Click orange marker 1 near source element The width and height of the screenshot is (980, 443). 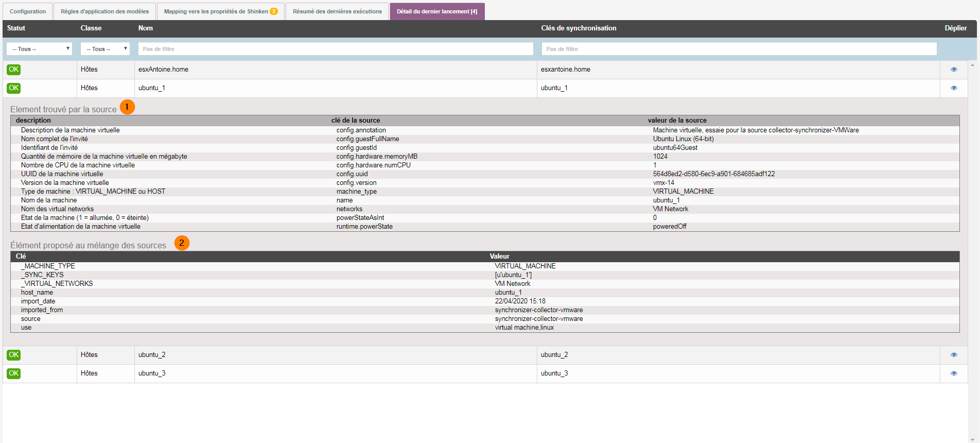127,107
